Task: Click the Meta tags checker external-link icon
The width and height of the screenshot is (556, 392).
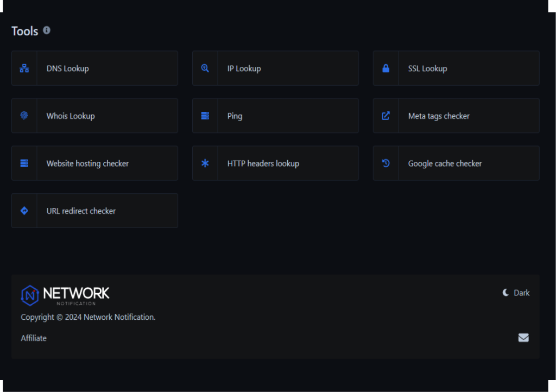Action: 386,116
